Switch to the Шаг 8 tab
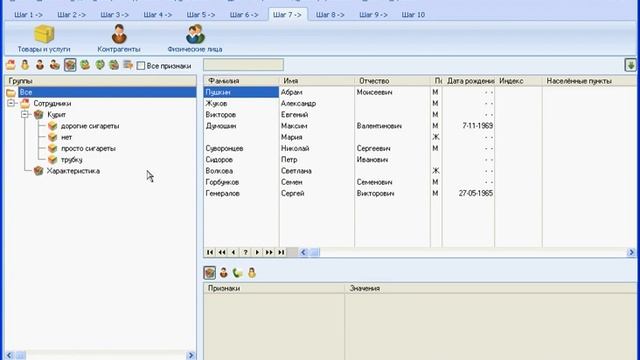Screen dimensions: 640x360 tap(330, 15)
